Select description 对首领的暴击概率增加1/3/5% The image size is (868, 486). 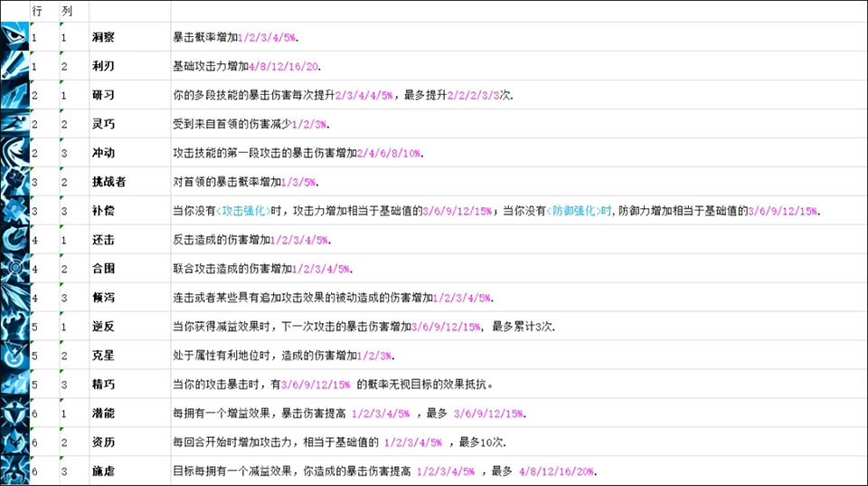(246, 181)
